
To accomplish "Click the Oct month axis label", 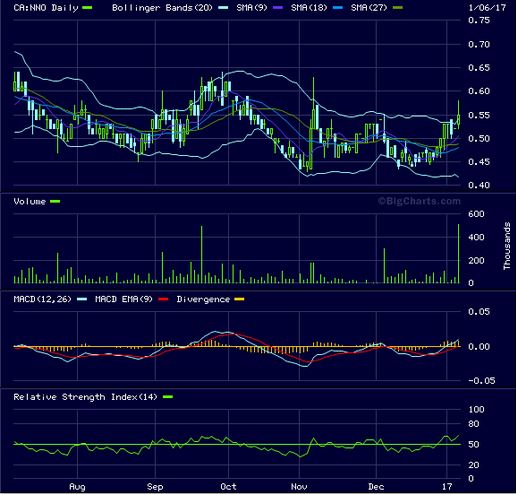I will coord(228,487).
